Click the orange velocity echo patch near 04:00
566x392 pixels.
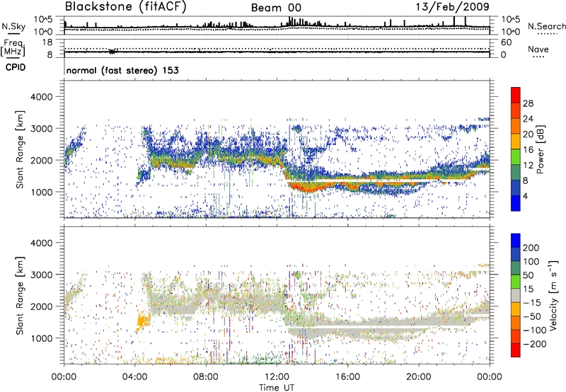(x=144, y=321)
